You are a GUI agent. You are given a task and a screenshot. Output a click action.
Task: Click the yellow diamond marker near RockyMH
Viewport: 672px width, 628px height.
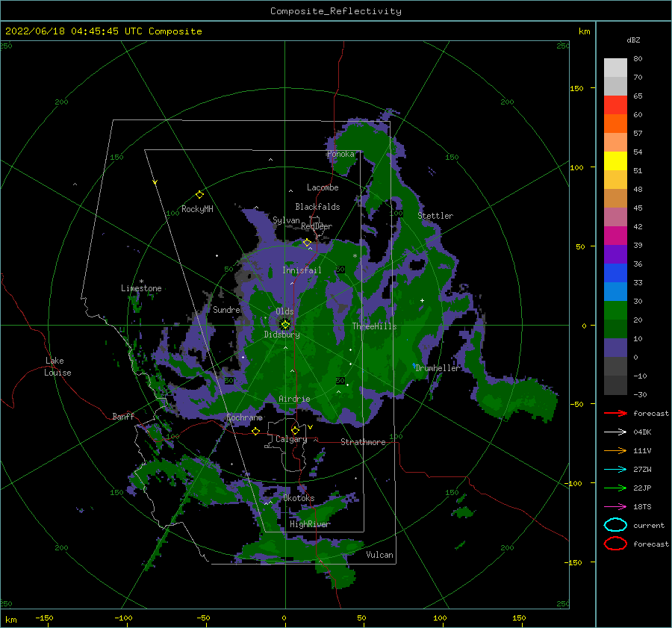click(199, 195)
